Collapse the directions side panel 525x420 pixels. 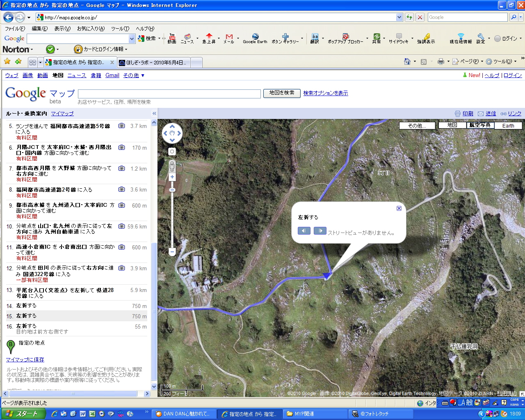click(x=154, y=114)
